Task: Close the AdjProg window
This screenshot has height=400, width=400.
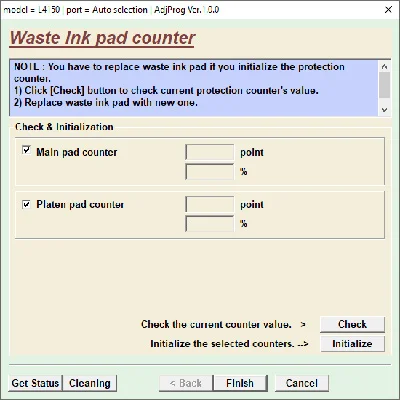Action: point(388,10)
